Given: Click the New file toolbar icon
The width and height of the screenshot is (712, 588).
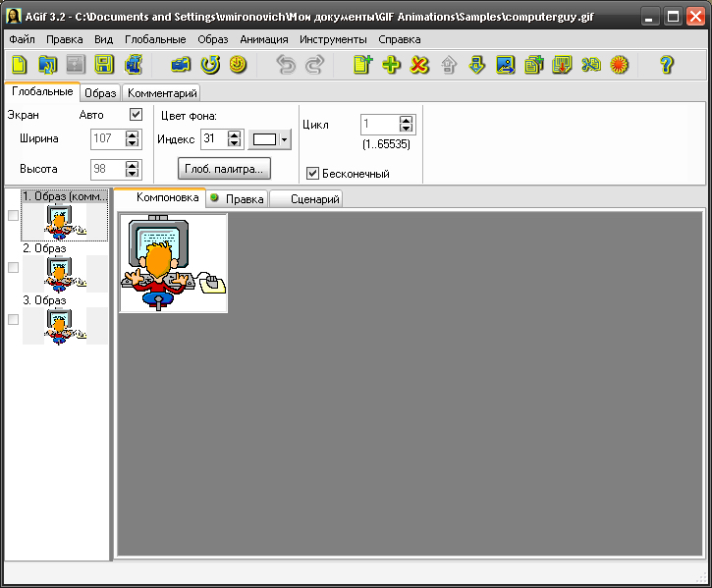Looking at the screenshot, I should point(19,66).
